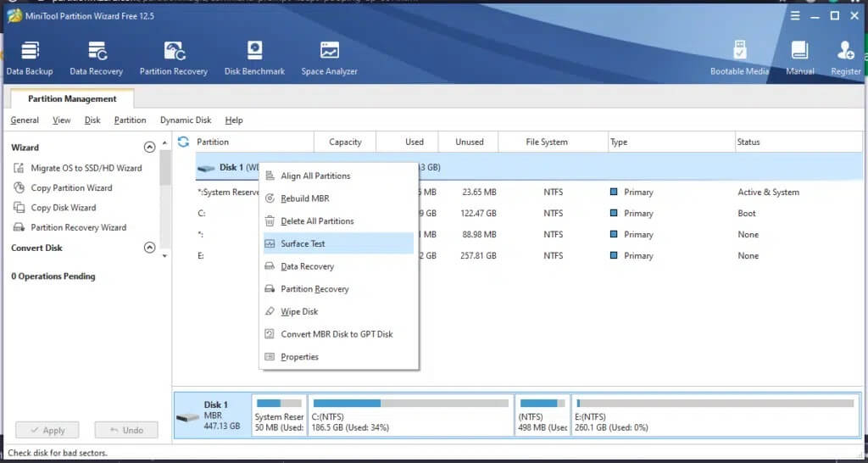Screen dimensions: 868x463
Task: Select Surface Test from context menu
Action: click(303, 244)
